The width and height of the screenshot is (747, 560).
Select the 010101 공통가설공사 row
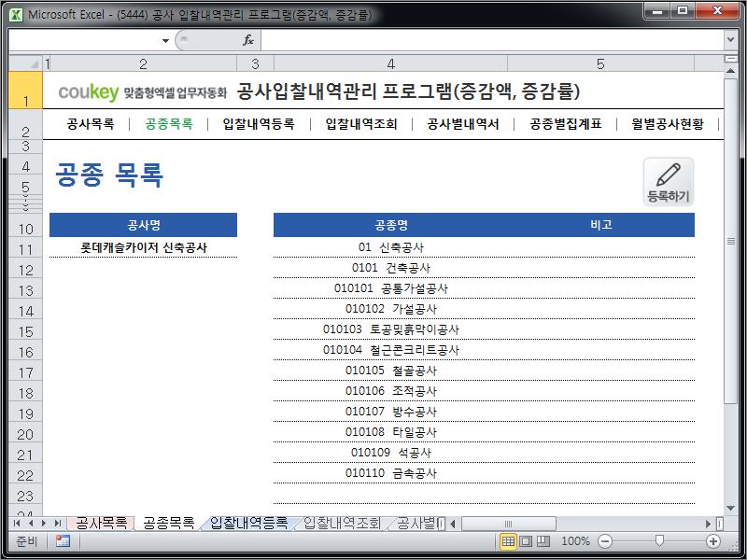484,288
